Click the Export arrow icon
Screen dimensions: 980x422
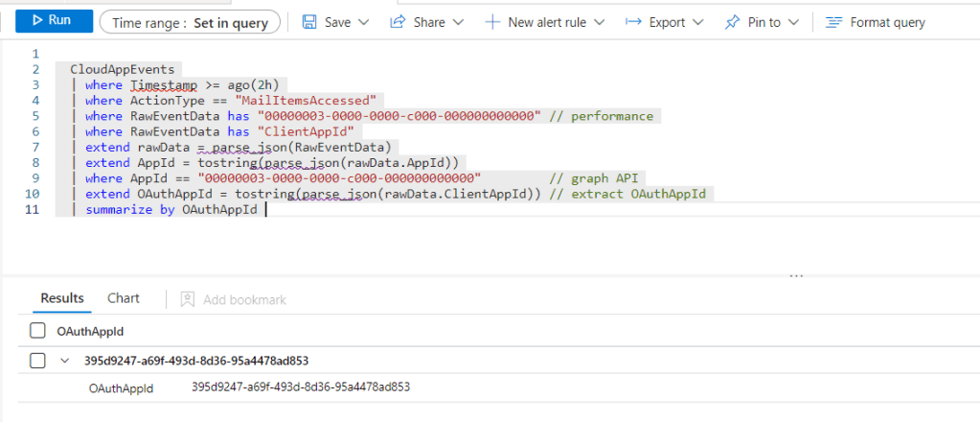[633, 21]
